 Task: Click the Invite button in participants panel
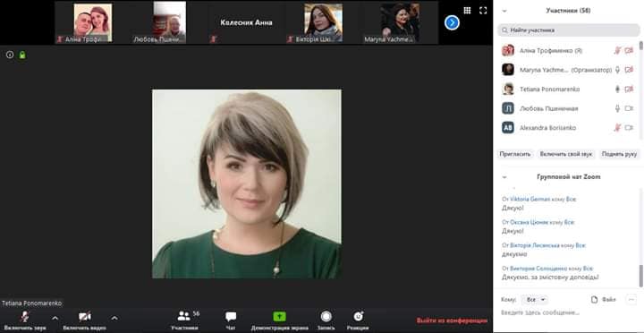(515, 154)
